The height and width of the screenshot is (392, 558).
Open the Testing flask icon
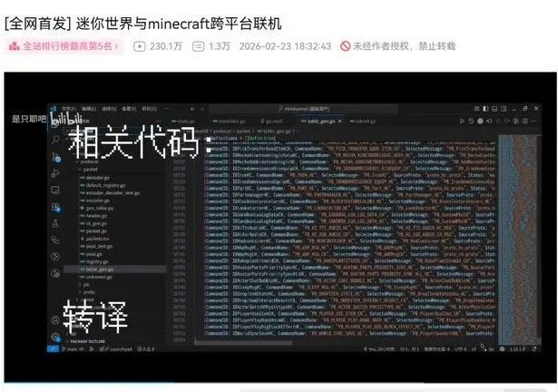coord(55,223)
